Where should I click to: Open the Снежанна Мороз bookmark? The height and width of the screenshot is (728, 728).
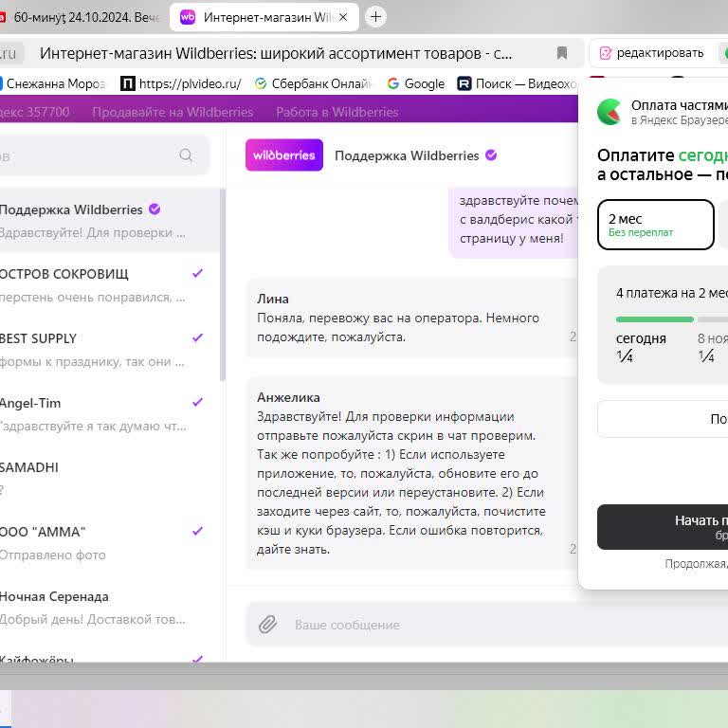tap(52, 83)
